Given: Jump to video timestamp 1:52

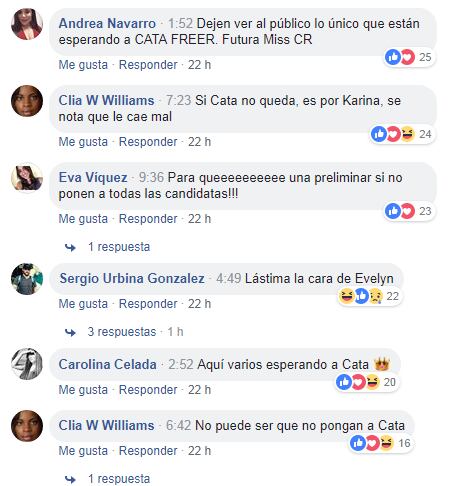Looking at the screenshot, I should (180, 24).
